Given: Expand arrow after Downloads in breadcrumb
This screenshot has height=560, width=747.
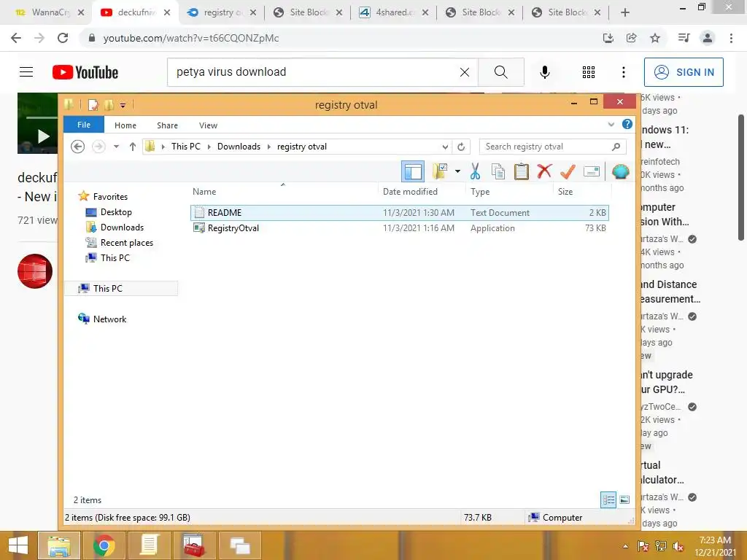Looking at the screenshot, I should pyautogui.click(x=268, y=147).
